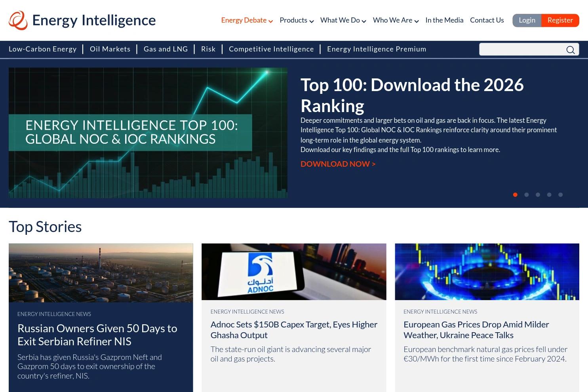Open the Oil Markets section
Viewport: 588px width, 392px height.
[110, 49]
